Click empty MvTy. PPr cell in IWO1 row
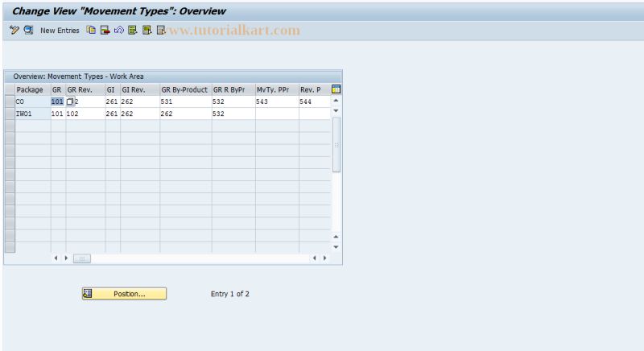The image size is (644, 351). [277, 114]
